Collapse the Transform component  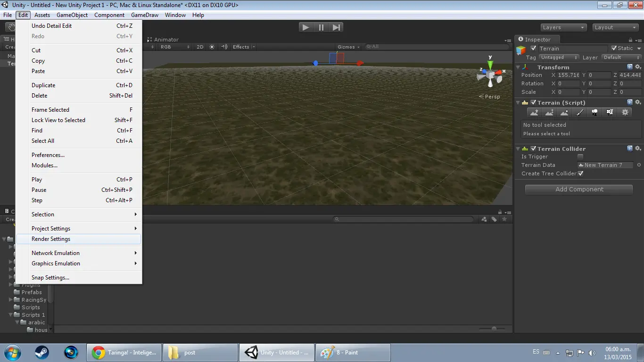click(x=518, y=67)
